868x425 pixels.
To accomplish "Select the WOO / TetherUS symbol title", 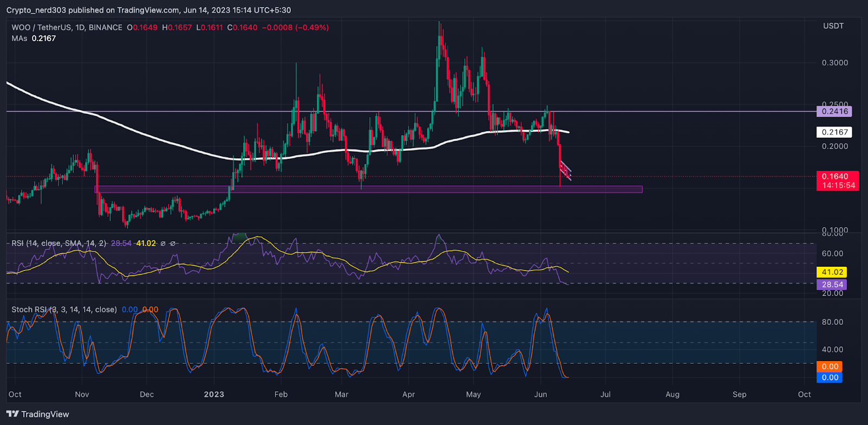I will coord(67,28).
